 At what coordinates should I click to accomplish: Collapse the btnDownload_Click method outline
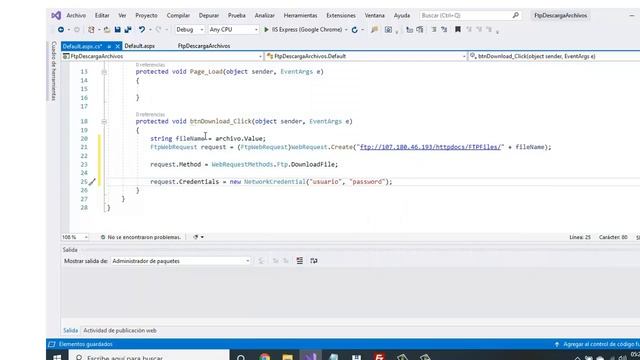tap(104, 122)
